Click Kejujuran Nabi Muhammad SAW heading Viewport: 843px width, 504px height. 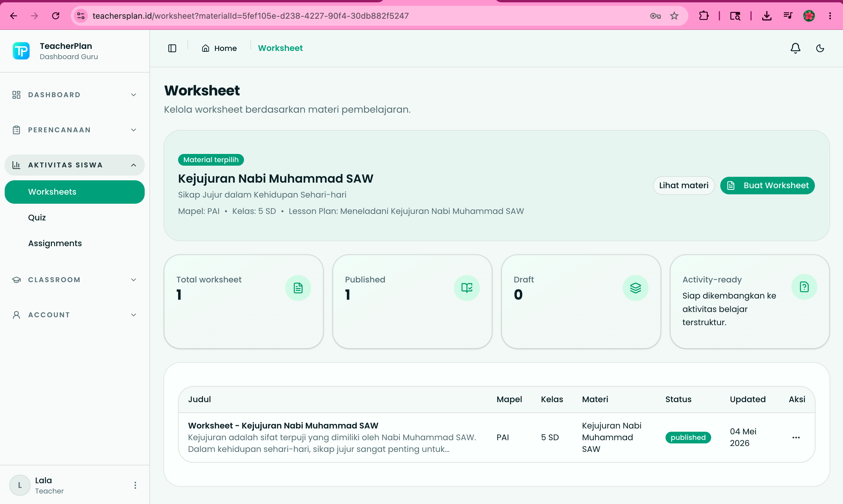coord(276,179)
